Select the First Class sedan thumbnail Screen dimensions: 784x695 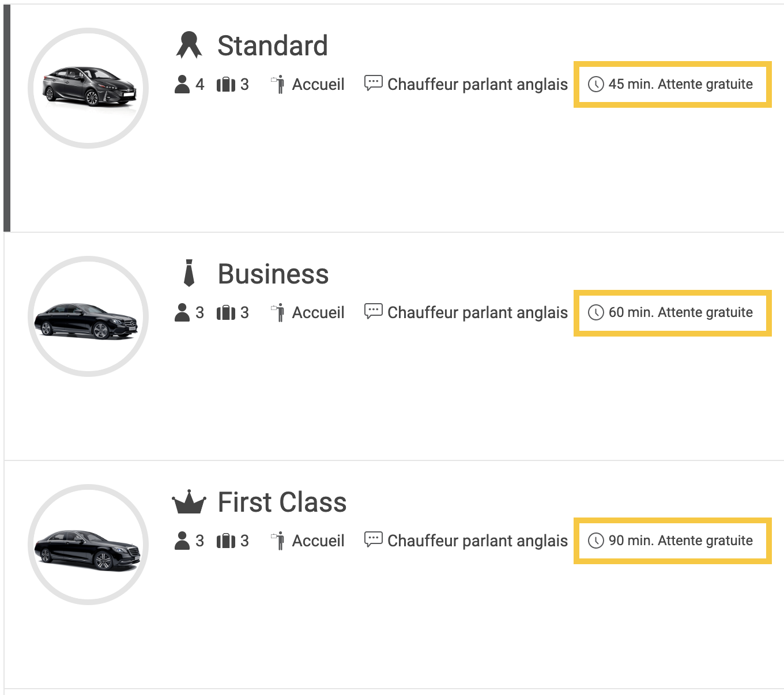click(x=88, y=545)
